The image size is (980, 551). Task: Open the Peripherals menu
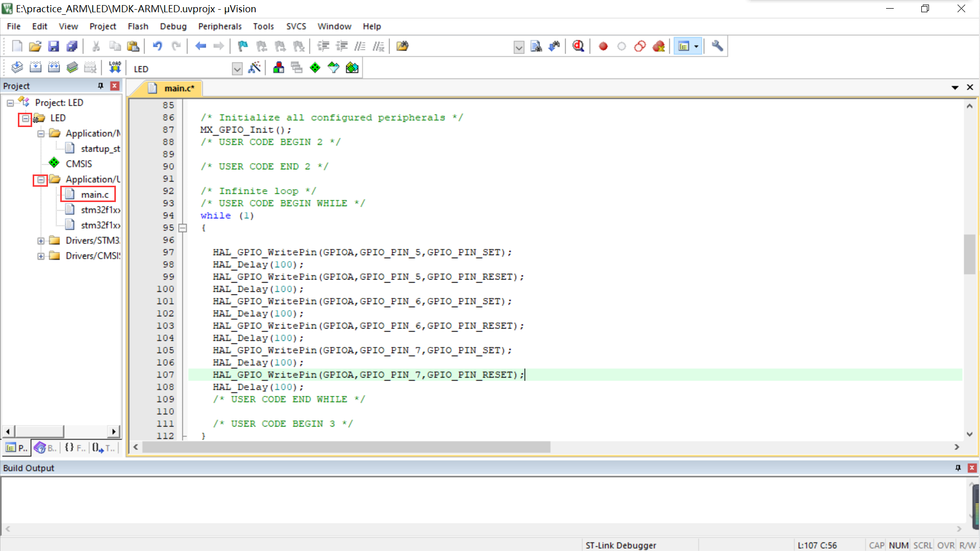tap(220, 26)
